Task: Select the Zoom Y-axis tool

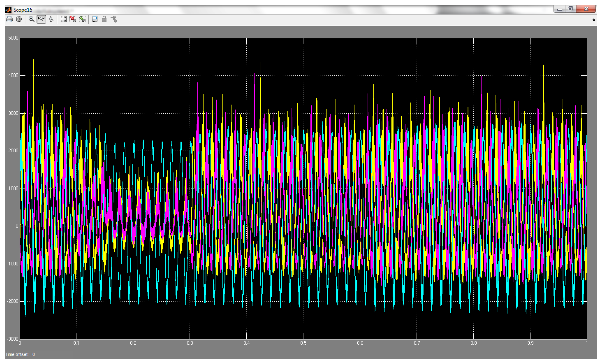Action: tap(51, 19)
